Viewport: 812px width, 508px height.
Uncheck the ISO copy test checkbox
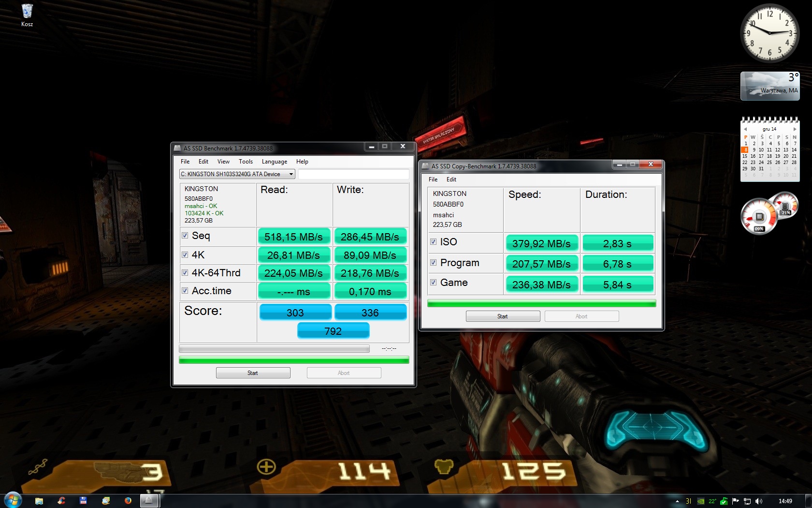433,242
